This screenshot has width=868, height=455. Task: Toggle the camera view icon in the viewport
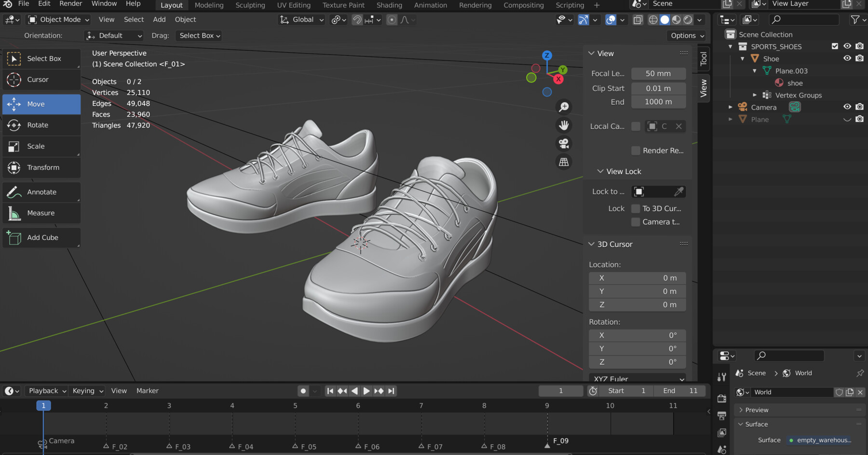pos(564,143)
